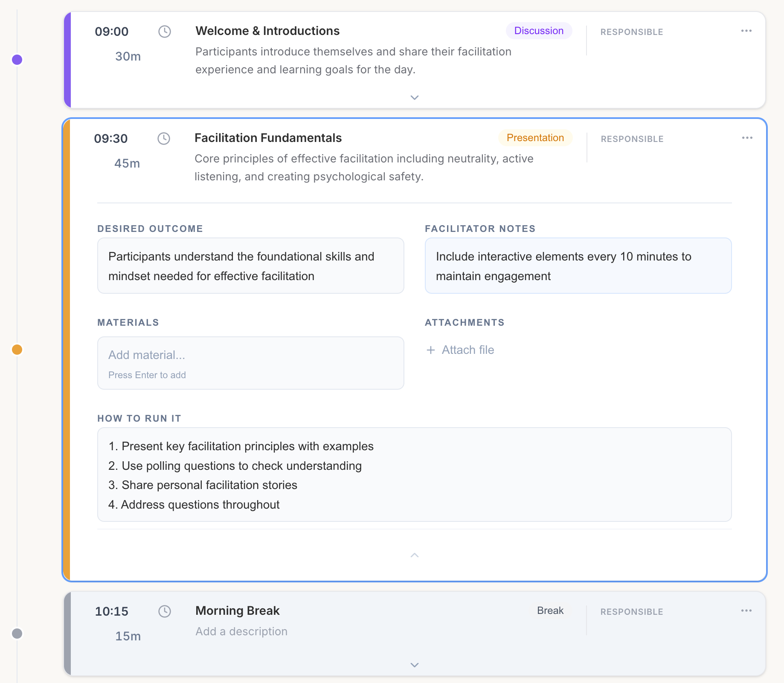This screenshot has height=683, width=784.
Task: Open more options for Welcome & Introductions
Action: (x=747, y=30)
